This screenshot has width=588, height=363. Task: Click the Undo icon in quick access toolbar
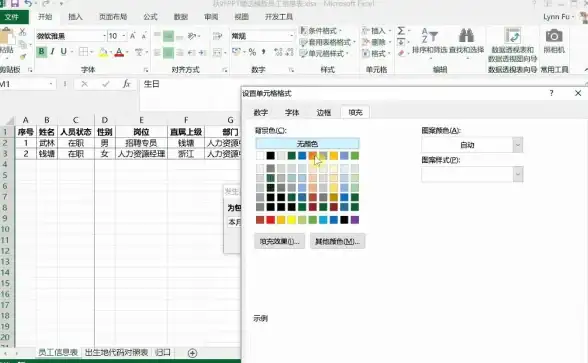tap(28, 4)
